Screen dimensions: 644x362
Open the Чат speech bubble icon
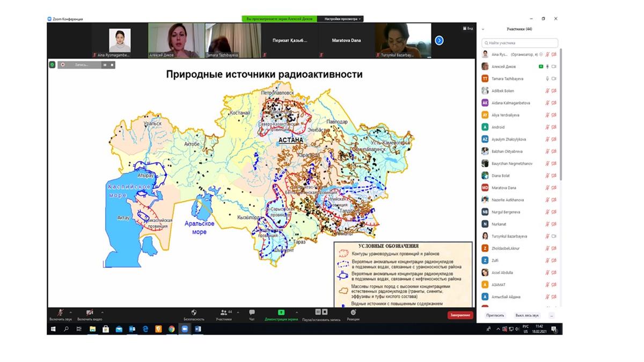[x=252, y=313]
